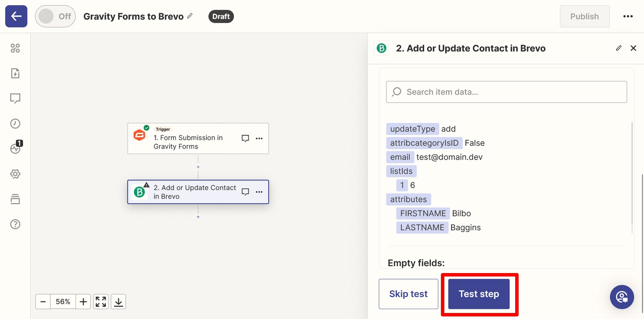Viewport: 644px width, 319px height.
Task: Click the test@domain.dev value
Action: pyautogui.click(x=450, y=157)
